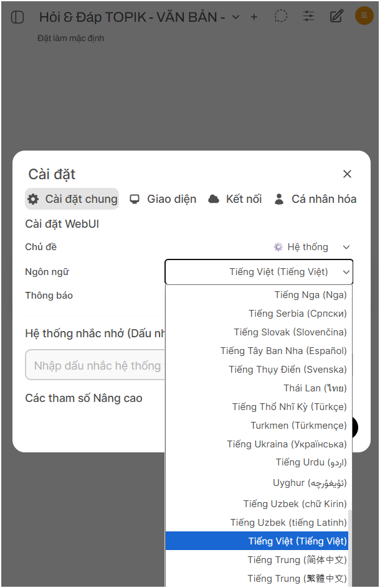Switch to the Giao diện tab
380x588 pixels.
coord(163,199)
